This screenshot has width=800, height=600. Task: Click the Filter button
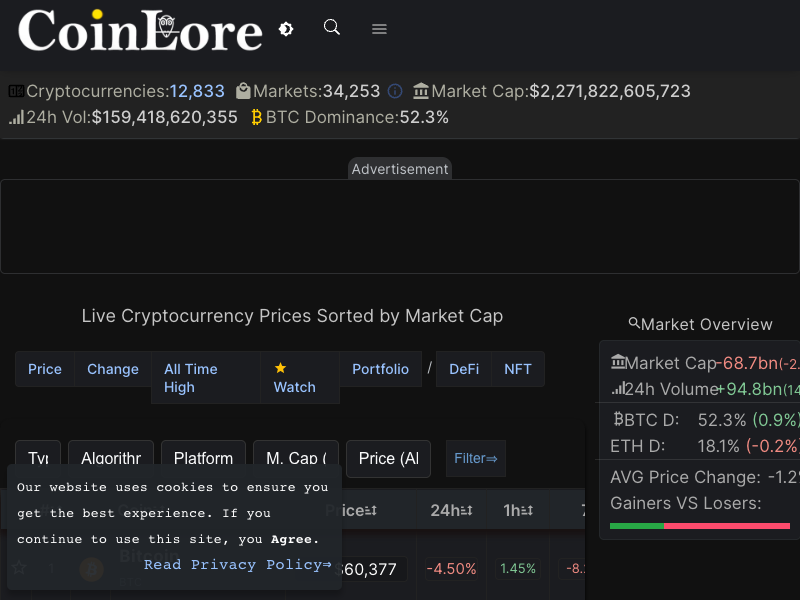(476, 458)
